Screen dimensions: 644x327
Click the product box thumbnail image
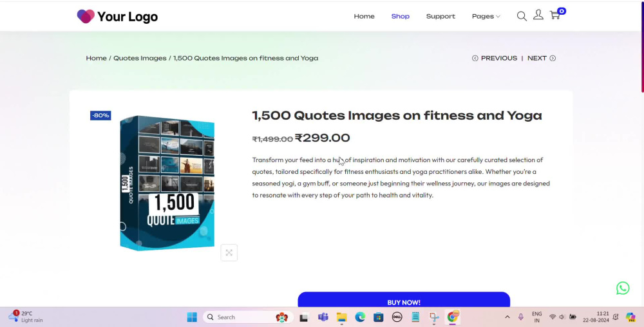(167, 183)
